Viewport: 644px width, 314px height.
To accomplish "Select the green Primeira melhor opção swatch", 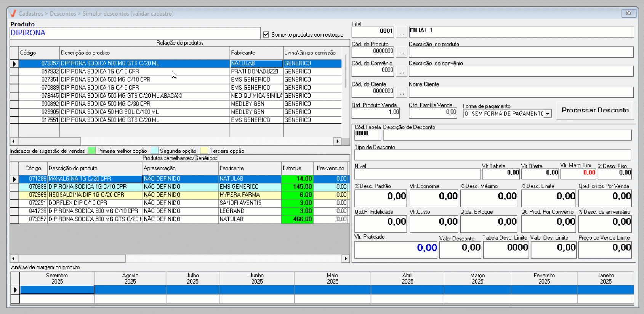I will point(91,151).
